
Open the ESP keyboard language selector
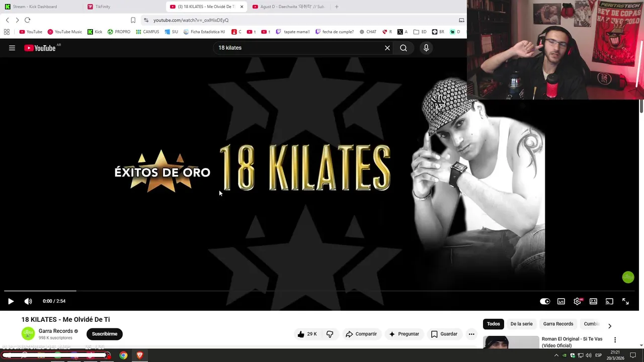click(x=598, y=355)
